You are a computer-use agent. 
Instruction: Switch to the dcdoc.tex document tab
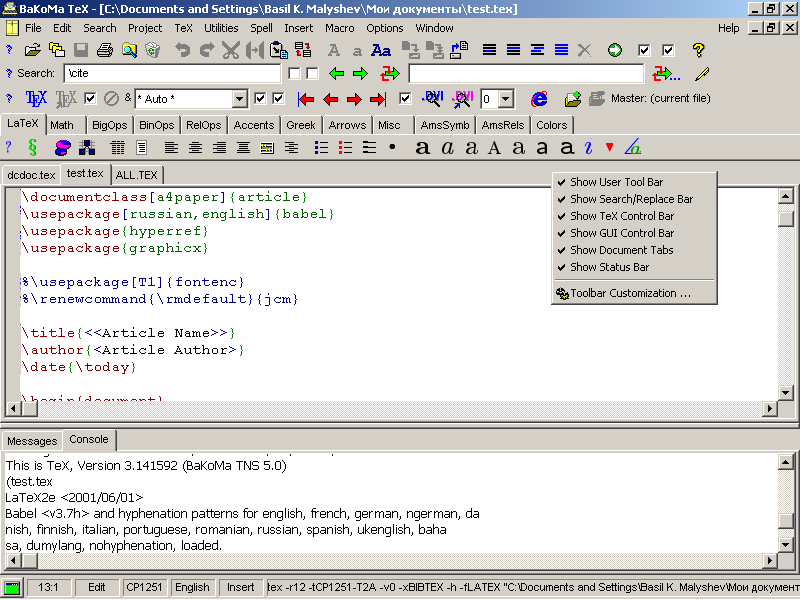click(x=31, y=175)
